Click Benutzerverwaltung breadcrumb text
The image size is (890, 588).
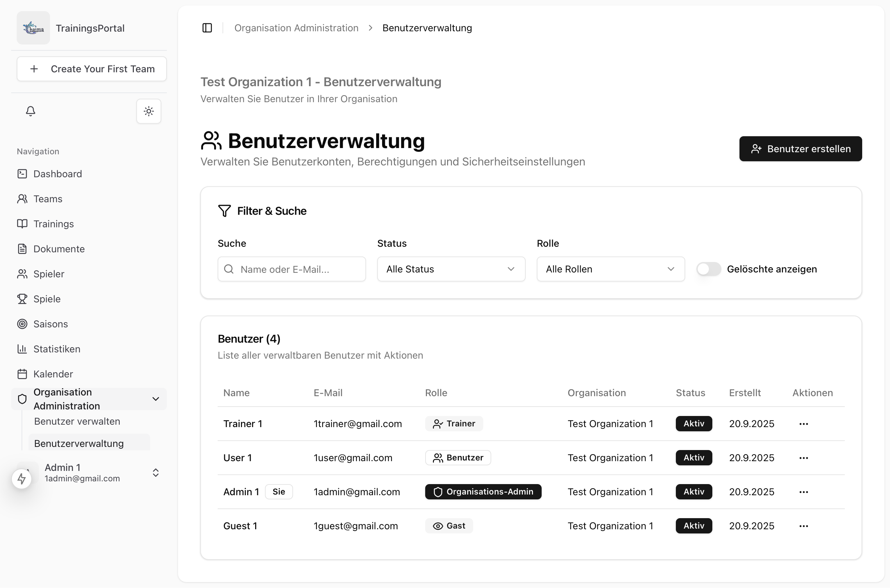[x=427, y=28]
